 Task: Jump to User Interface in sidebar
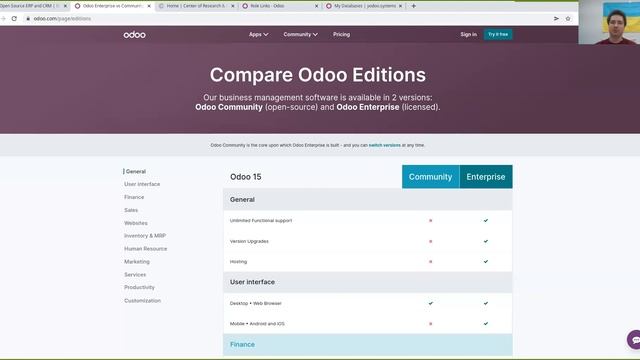(142, 184)
